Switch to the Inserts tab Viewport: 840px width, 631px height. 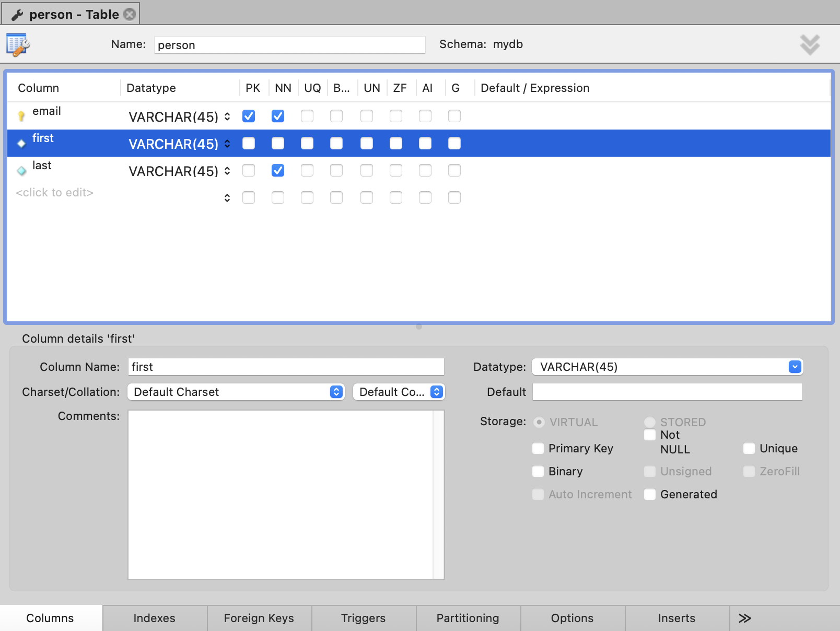[x=677, y=618]
